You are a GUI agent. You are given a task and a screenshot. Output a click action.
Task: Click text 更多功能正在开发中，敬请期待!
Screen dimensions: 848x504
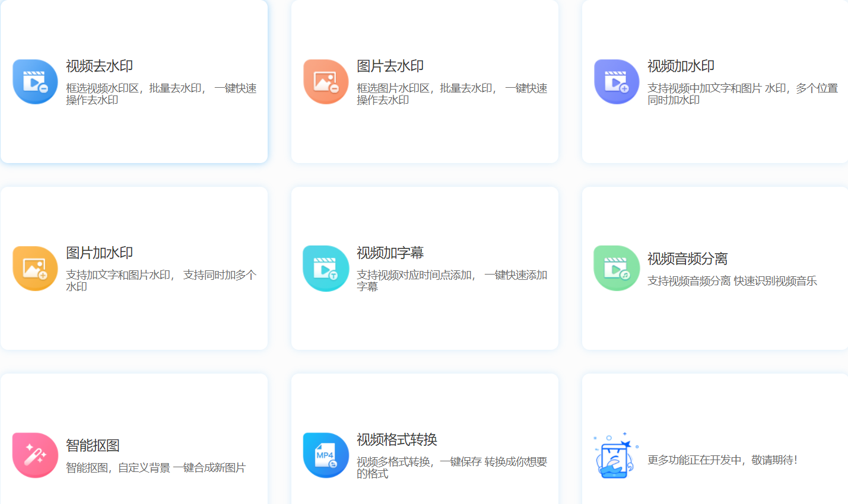[x=722, y=460]
